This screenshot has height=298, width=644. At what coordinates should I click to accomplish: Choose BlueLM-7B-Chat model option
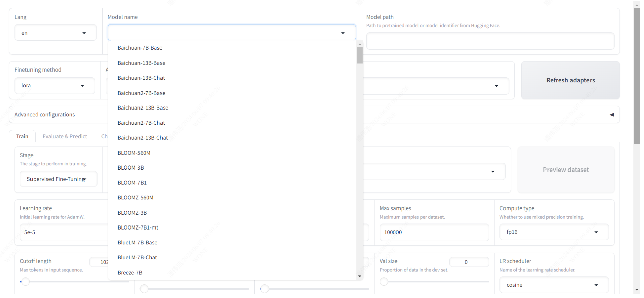click(x=232, y=258)
